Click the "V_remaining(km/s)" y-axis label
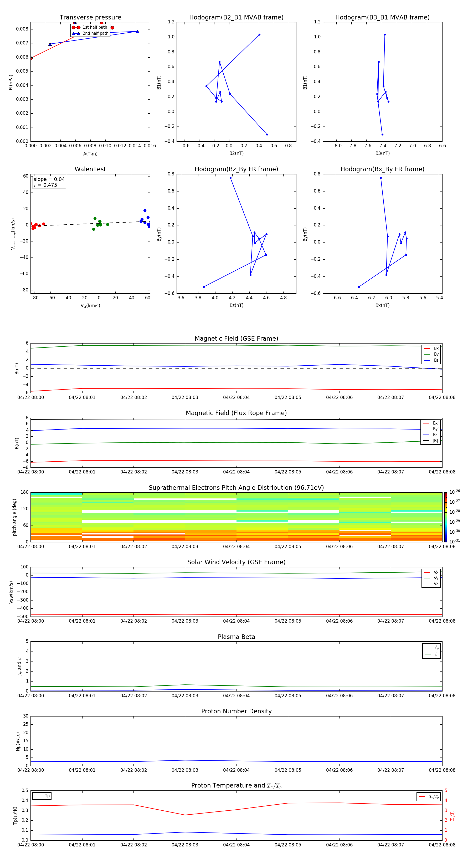The image size is (473, 868). coord(13,234)
